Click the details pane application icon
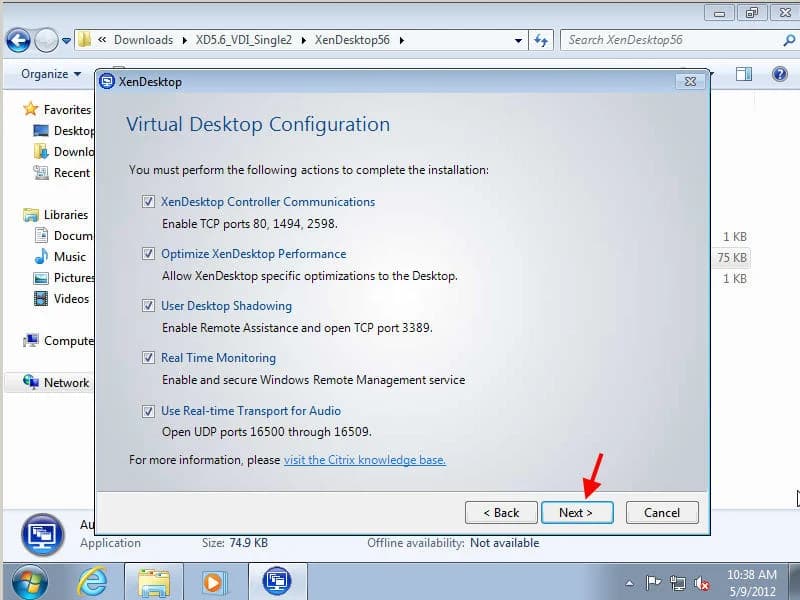 pos(43,534)
